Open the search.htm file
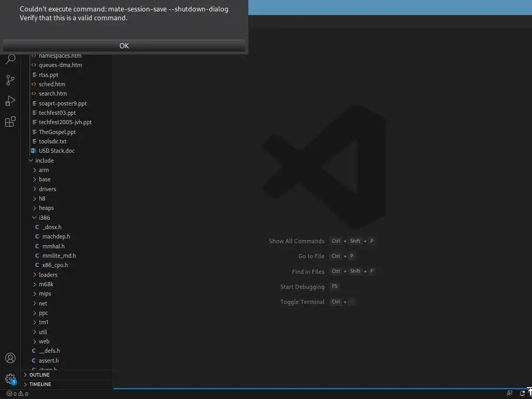 67,94
